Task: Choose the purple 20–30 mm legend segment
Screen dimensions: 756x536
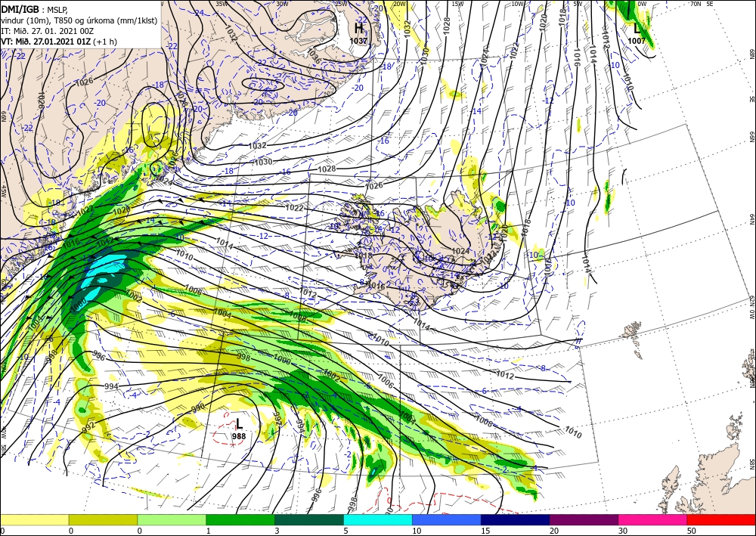Action: tap(584, 519)
